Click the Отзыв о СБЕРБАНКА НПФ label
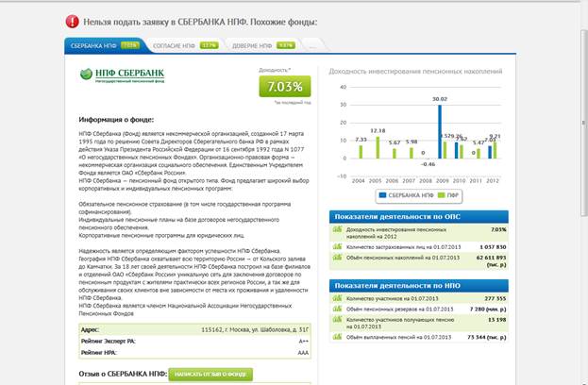 click(x=123, y=374)
